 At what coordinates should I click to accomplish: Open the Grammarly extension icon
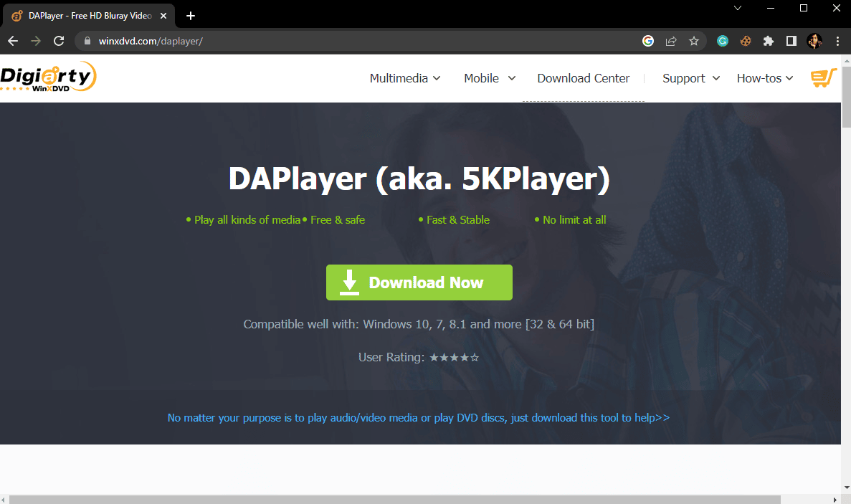(x=723, y=42)
